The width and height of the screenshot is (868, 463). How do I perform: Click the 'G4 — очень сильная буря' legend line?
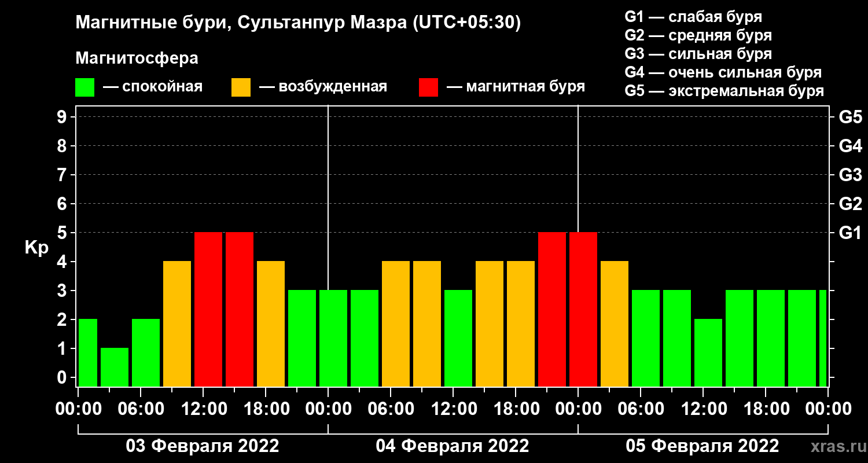pos(723,72)
